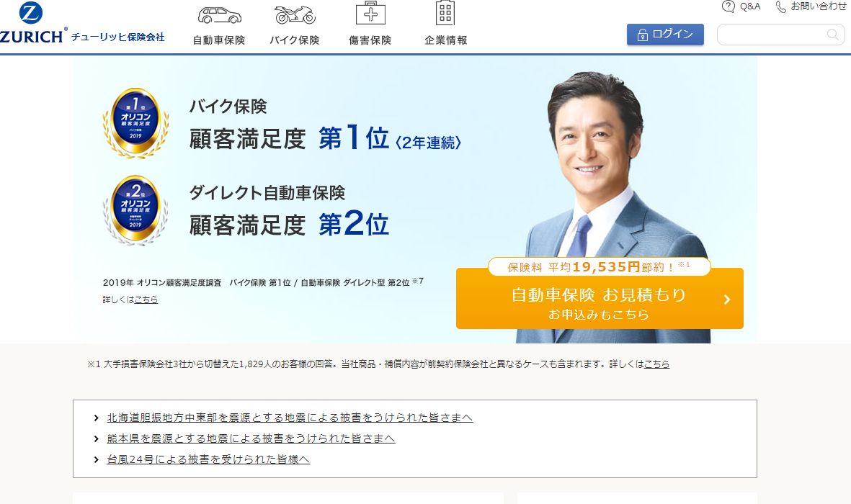Open こちら link in footnote ※1
This screenshot has width=851, height=504.
(656, 364)
